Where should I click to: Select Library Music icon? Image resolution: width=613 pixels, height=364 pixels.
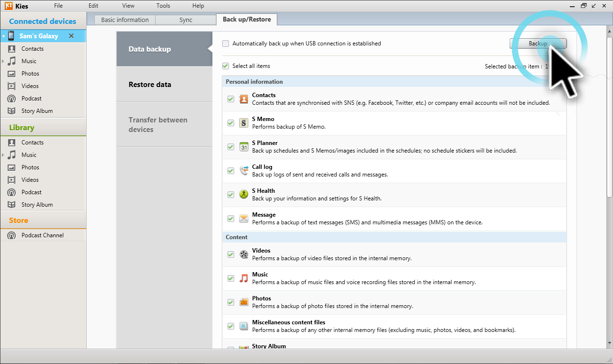pos(12,155)
